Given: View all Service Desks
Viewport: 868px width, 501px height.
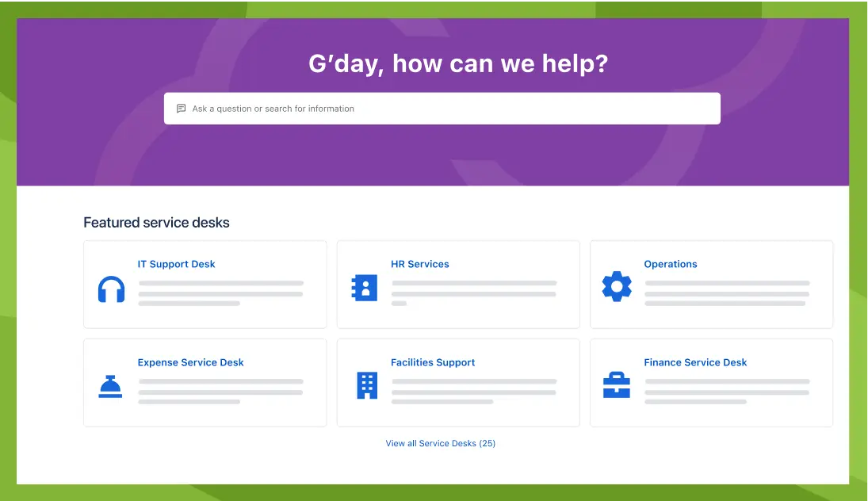Looking at the screenshot, I should point(441,443).
